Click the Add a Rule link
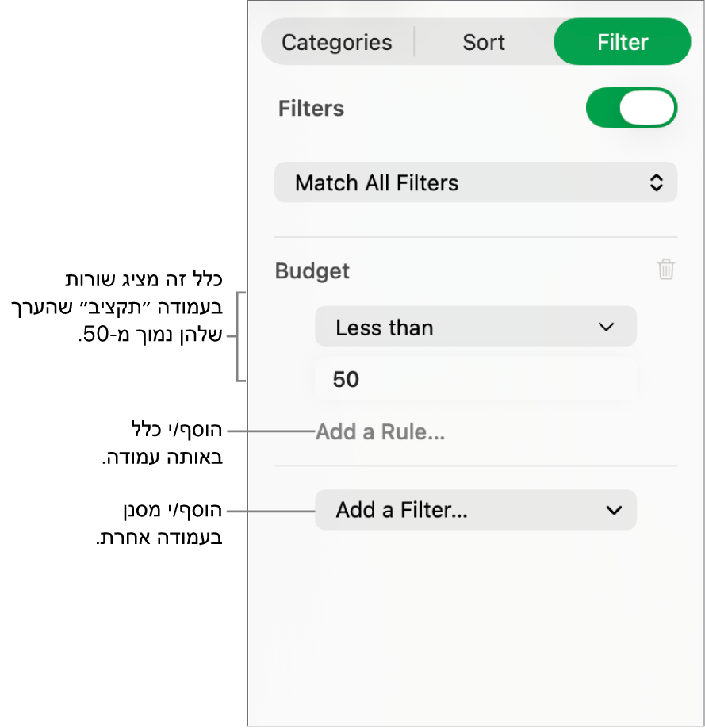The height and width of the screenshot is (728, 705). click(381, 432)
